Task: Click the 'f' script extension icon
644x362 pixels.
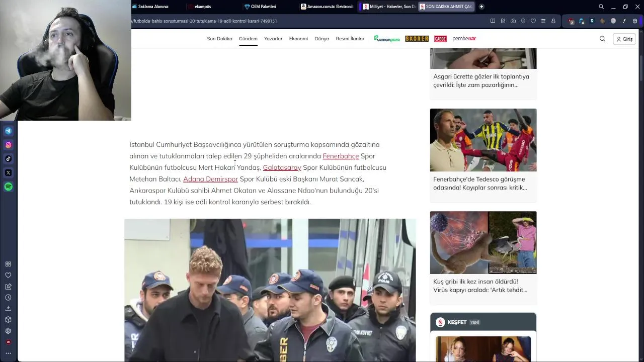Action: (624, 21)
